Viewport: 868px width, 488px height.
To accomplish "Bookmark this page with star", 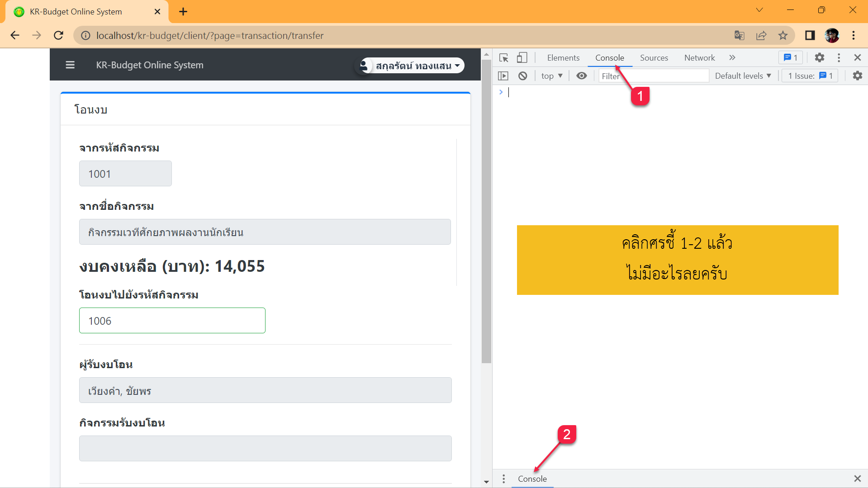I will pos(783,35).
